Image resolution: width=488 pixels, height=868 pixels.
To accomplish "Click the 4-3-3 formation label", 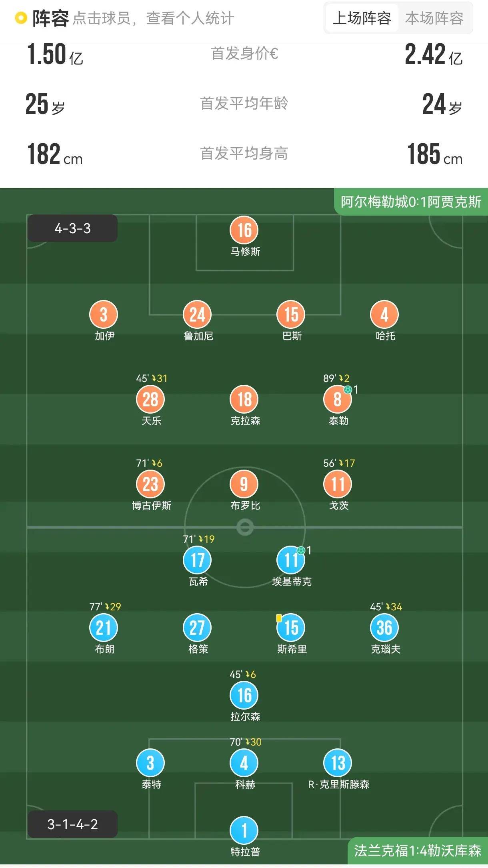I will [x=72, y=228].
